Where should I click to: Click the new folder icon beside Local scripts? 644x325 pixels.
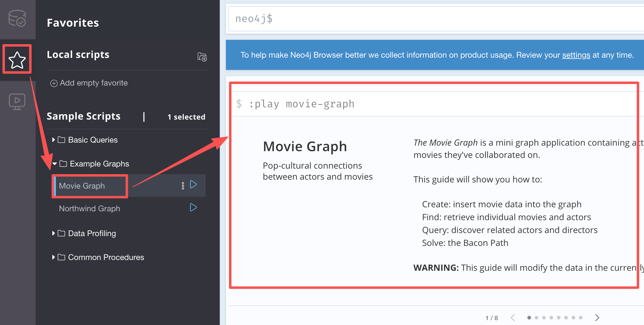coord(202,57)
